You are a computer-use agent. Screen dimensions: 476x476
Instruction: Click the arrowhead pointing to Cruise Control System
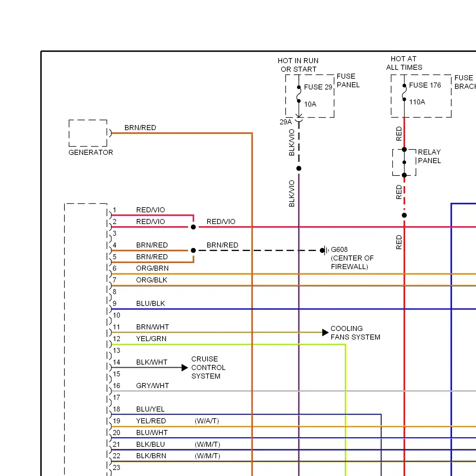click(185, 367)
